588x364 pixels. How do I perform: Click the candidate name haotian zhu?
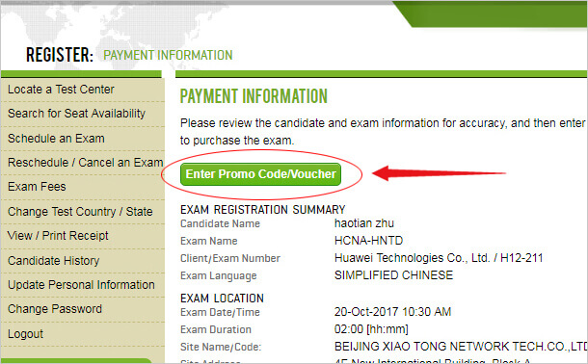364,223
